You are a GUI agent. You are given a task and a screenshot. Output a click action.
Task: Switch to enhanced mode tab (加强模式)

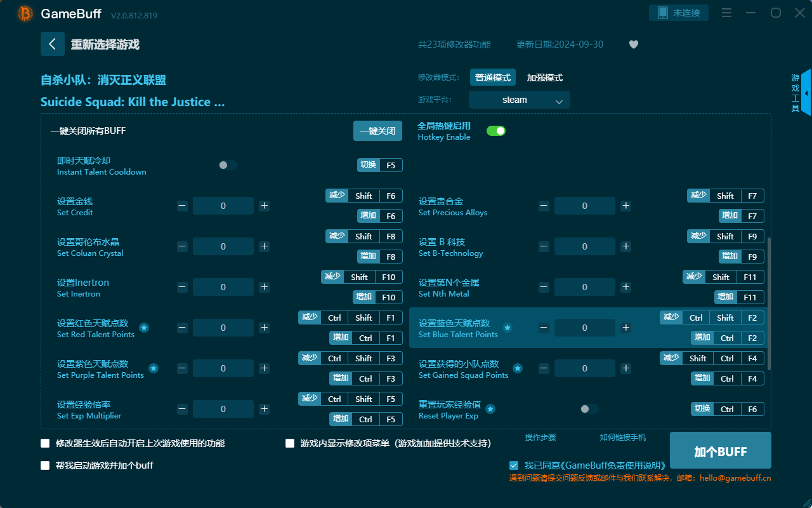(544, 77)
